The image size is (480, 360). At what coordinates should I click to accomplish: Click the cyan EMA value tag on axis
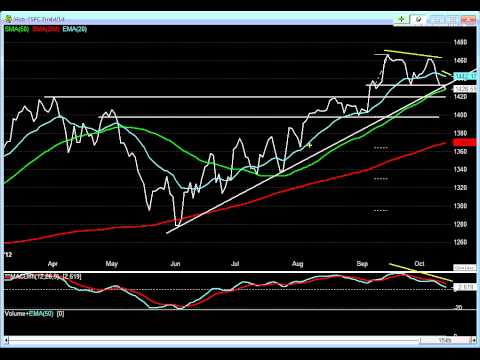point(465,77)
